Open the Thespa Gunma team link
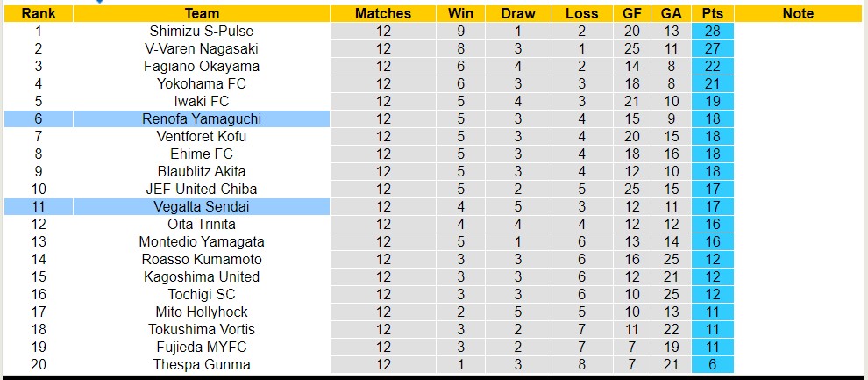 (x=202, y=364)
